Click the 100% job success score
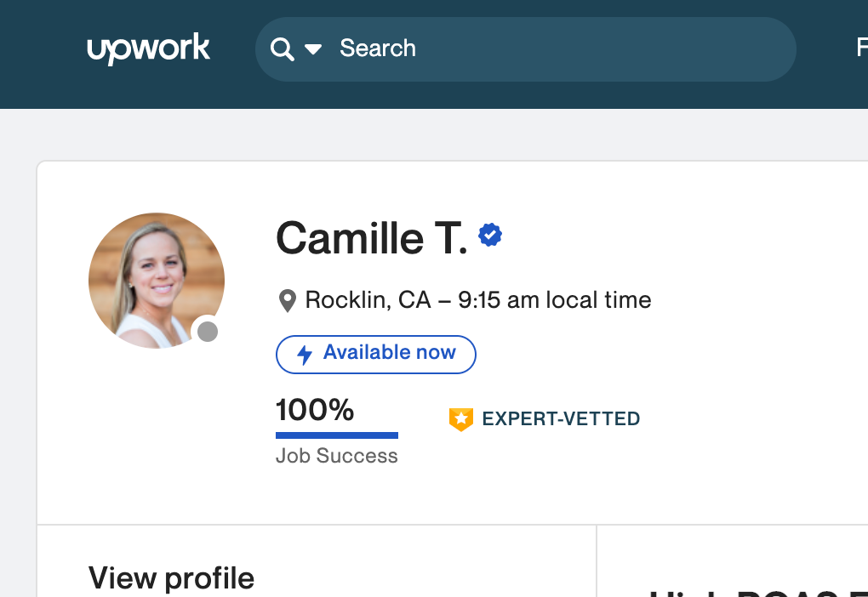The image size is (868, 597). click(x=315, y=410)
